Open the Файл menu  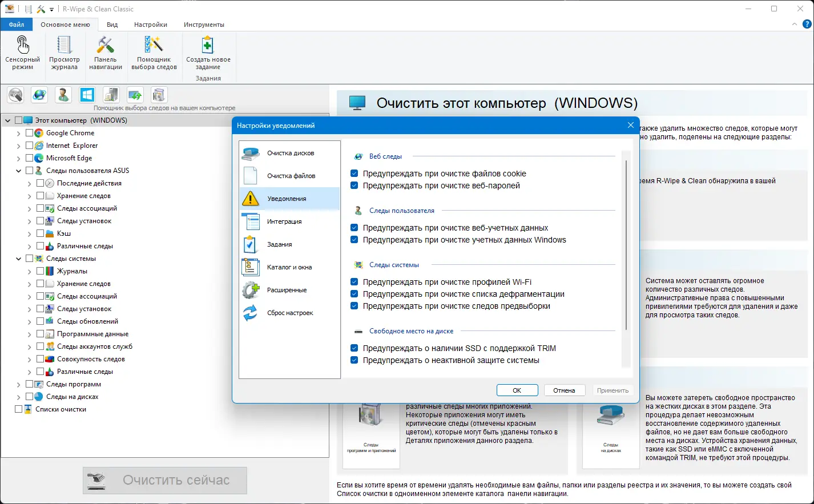17,25
